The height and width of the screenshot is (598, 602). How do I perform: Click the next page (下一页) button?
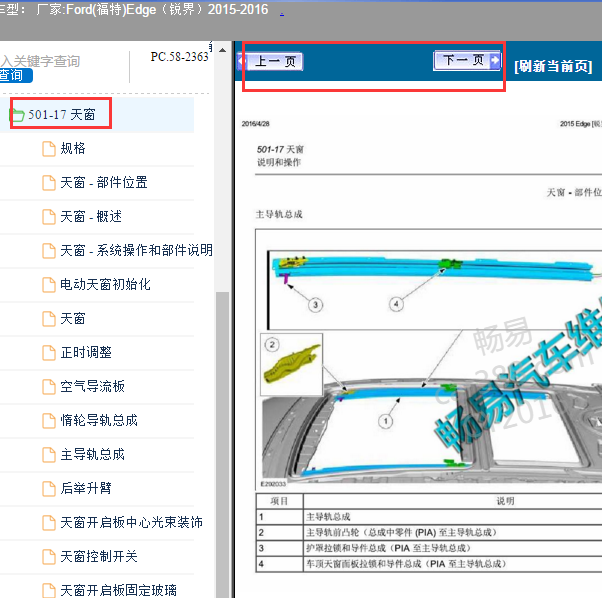pyautogui.click(x=467, y=60)
